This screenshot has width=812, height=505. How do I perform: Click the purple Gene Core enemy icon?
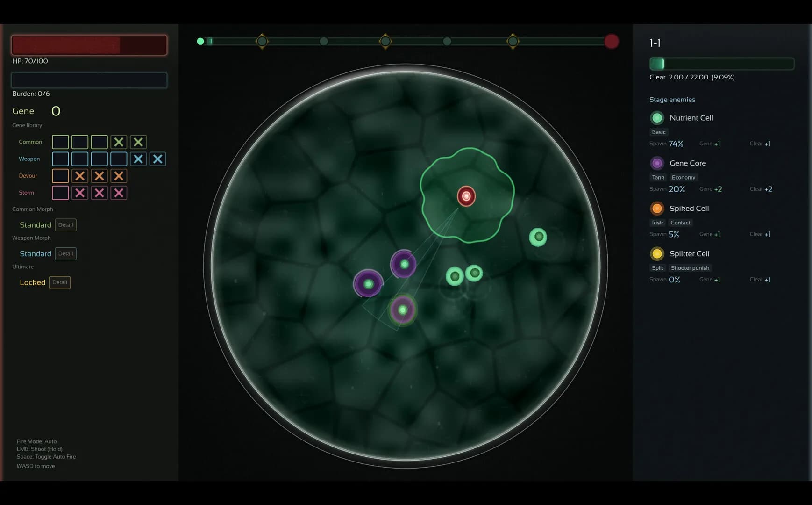[x=657, y=163]
